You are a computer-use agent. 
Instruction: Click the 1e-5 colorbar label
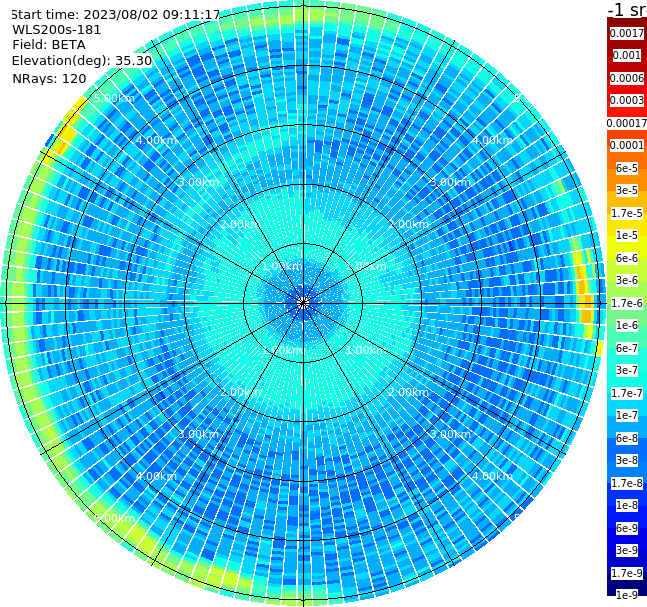click(x=627, y=235)
